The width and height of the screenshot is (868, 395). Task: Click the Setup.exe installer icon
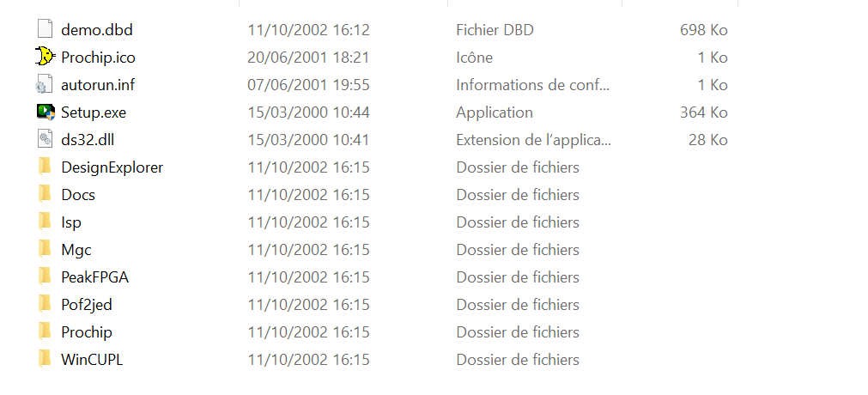[x=46, y=112]
